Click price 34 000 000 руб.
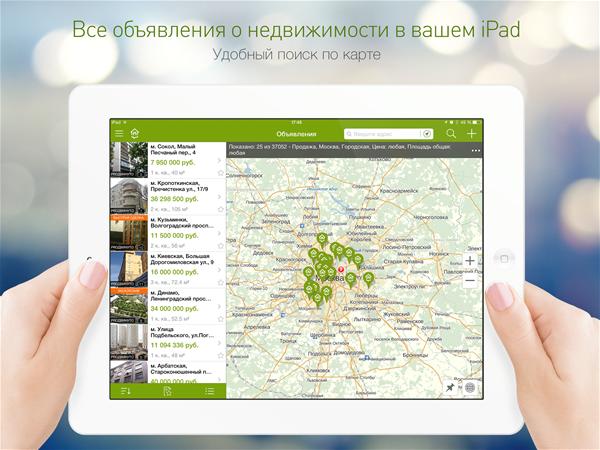 click(x=174, y=308)
